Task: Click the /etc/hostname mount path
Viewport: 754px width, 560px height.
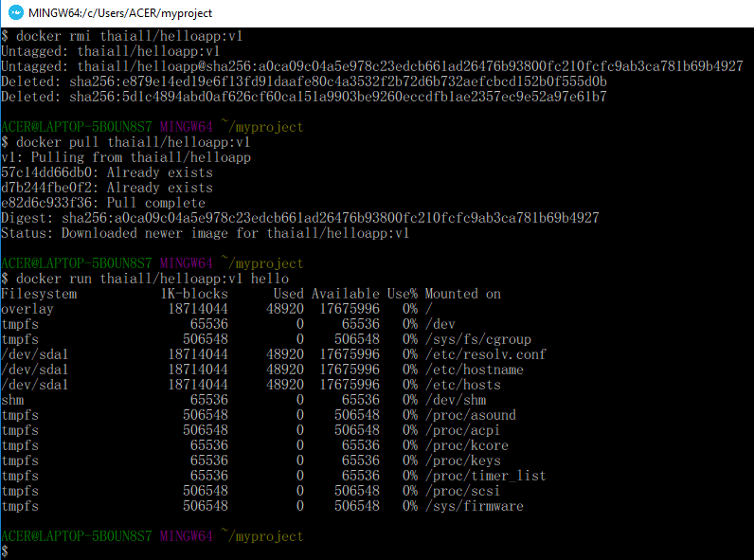Action: tap(474, 370)
